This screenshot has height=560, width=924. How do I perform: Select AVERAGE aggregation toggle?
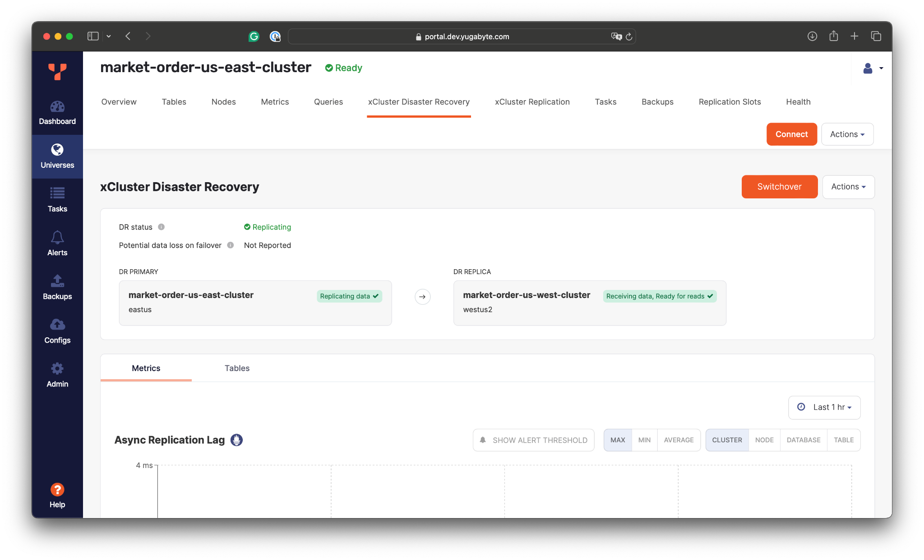pyautogui.click(x=679, y=440)
